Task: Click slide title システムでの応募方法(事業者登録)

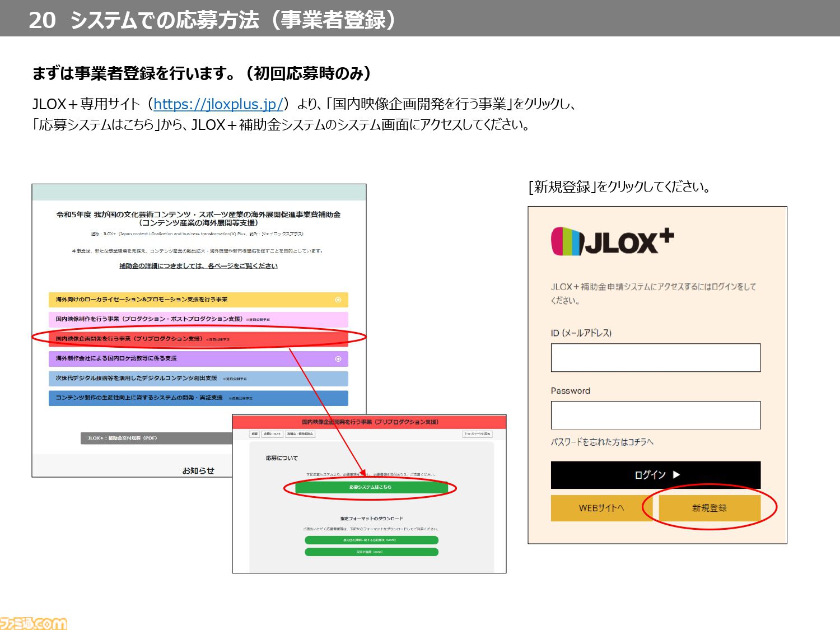Action: pyautogui.click(x=234, y=20)
